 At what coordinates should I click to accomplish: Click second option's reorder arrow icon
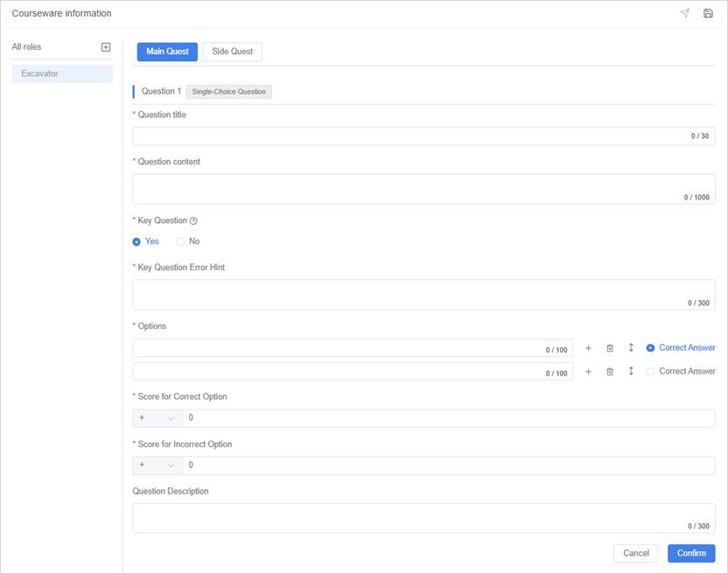pos(631,372)
